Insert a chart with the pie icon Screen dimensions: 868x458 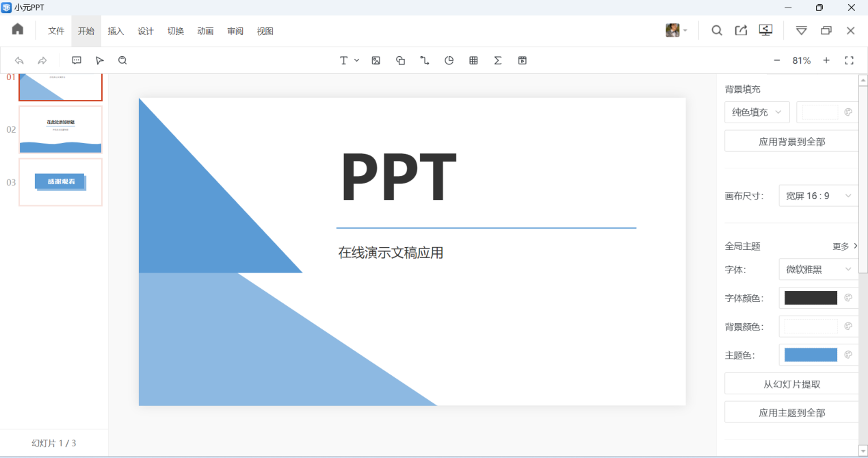449,60
